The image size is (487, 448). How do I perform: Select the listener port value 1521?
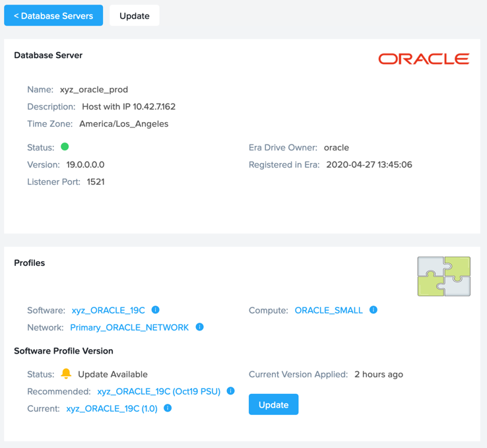click(x=96, y=181)
